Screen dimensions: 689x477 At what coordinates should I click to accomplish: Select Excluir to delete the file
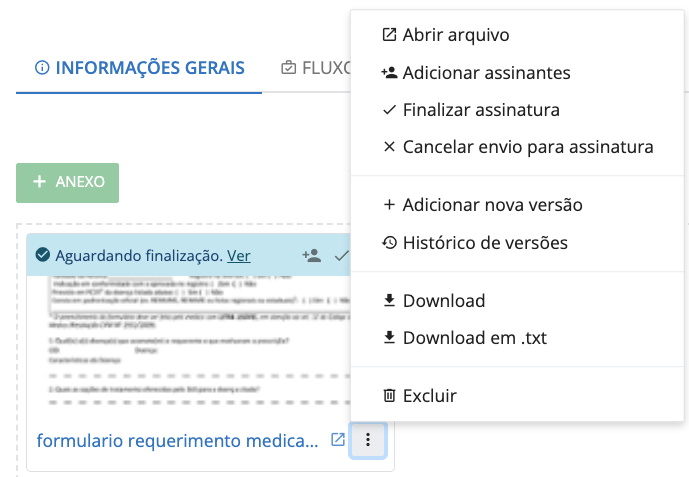point(429,396)
